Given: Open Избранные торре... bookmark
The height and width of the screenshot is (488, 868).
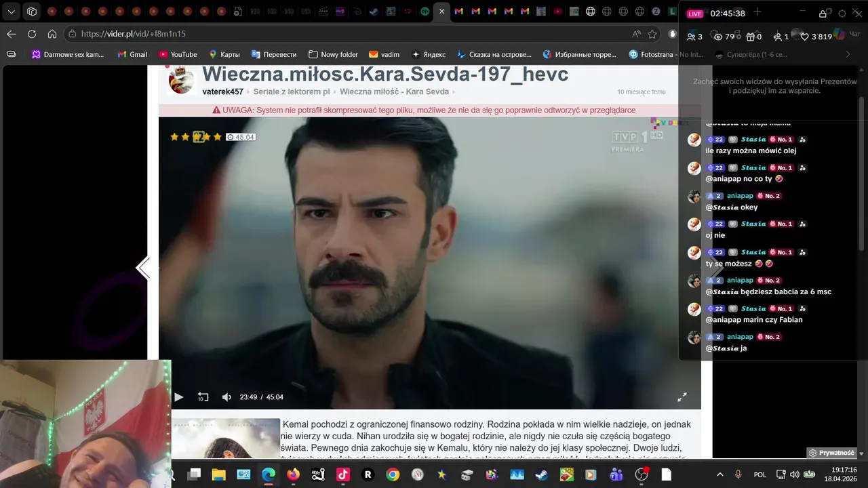Looking at the screenshot, I should pyautogui.click(x=580, y=54).
